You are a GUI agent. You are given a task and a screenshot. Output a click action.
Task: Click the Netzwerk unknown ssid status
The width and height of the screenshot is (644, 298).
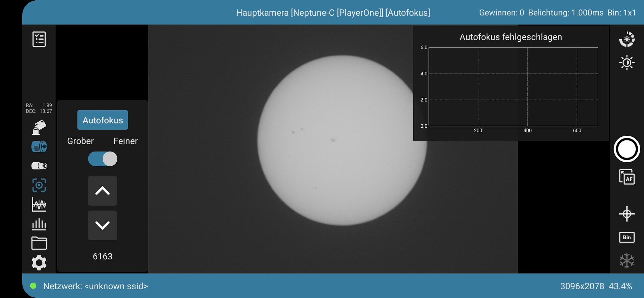point(96,286)
